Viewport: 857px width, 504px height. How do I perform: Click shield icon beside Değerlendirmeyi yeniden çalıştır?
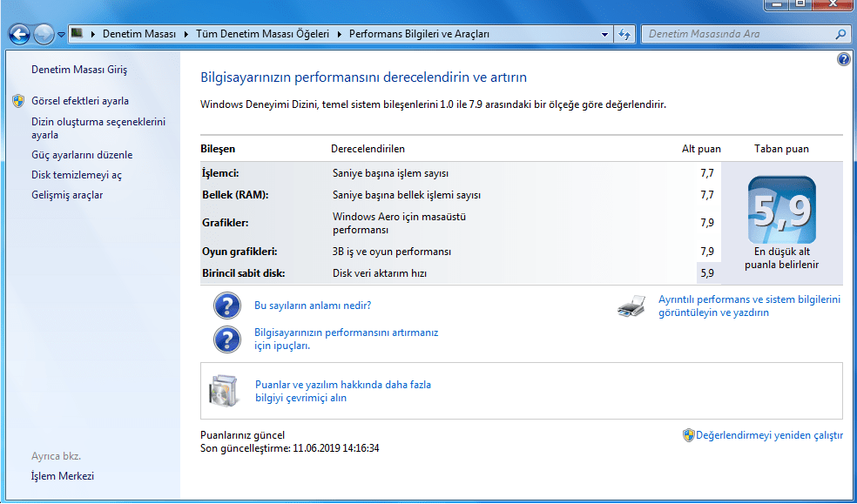click(689, 435)
